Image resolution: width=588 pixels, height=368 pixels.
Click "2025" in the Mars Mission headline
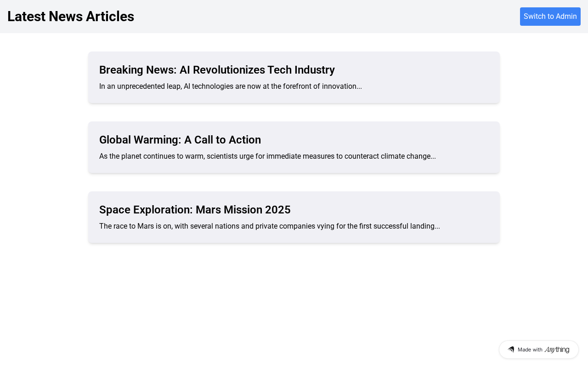278,210
